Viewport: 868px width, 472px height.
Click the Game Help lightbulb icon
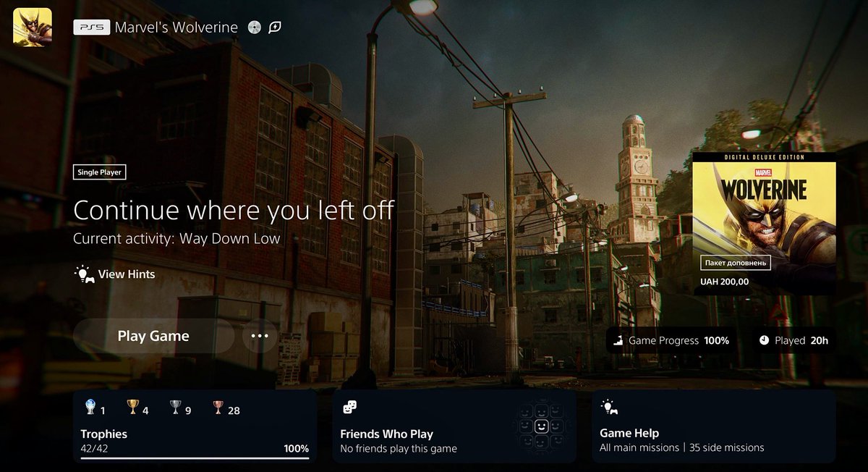(609, 408)
